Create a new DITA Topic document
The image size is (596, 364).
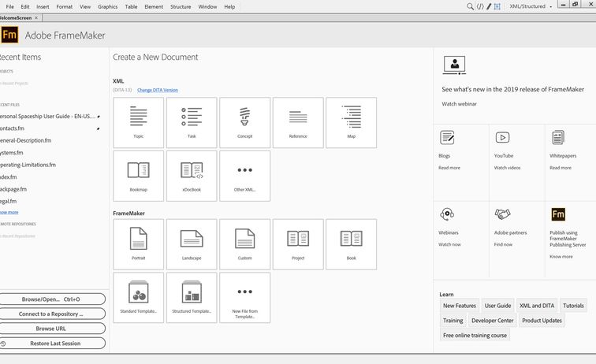point(139,122)
